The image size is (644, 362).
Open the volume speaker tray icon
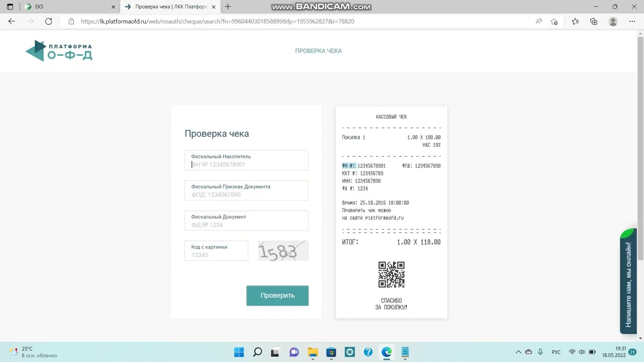[x=582, y=352]
